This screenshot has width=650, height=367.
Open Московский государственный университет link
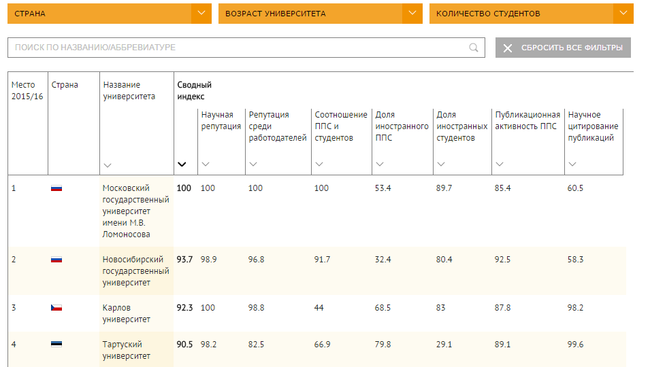tap(136, 211)
